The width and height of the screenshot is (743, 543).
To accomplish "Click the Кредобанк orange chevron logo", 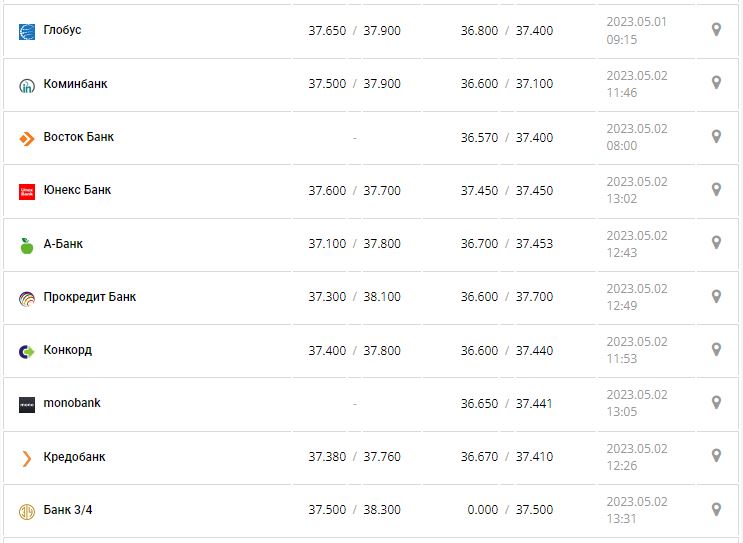I will coord(27,458).
